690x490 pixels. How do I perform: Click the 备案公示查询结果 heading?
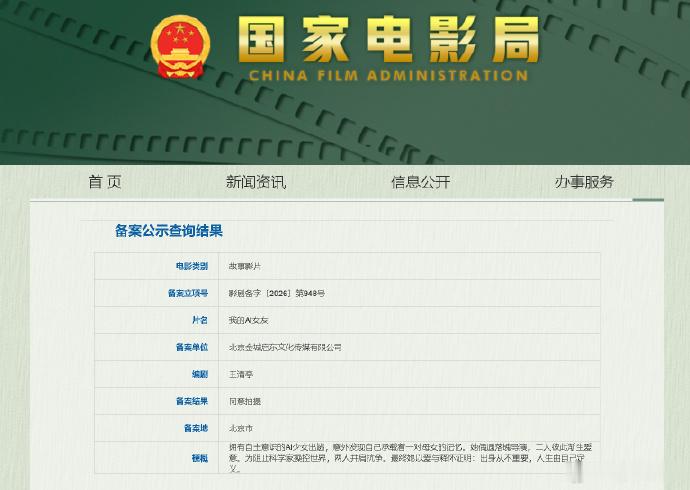169,230
